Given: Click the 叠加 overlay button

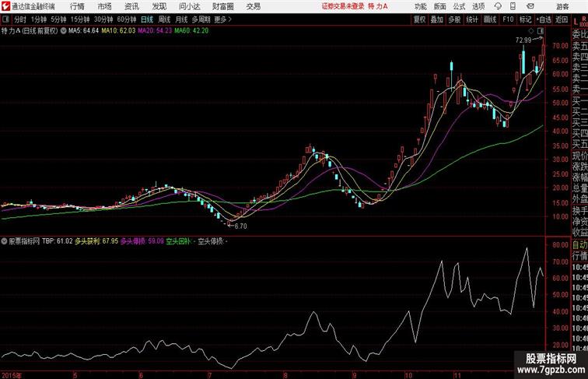Looking at the screenshot, I should [x=437, y=19].
